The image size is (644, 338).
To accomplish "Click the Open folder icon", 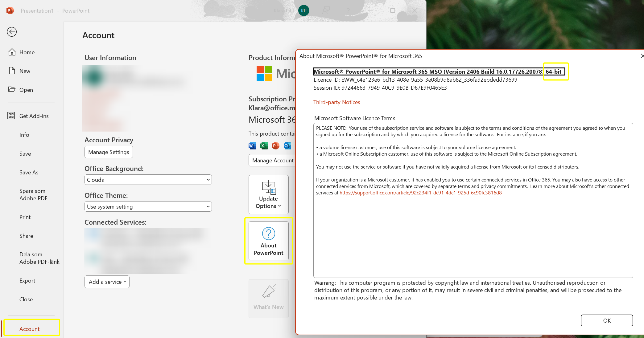I will (12, 89).
